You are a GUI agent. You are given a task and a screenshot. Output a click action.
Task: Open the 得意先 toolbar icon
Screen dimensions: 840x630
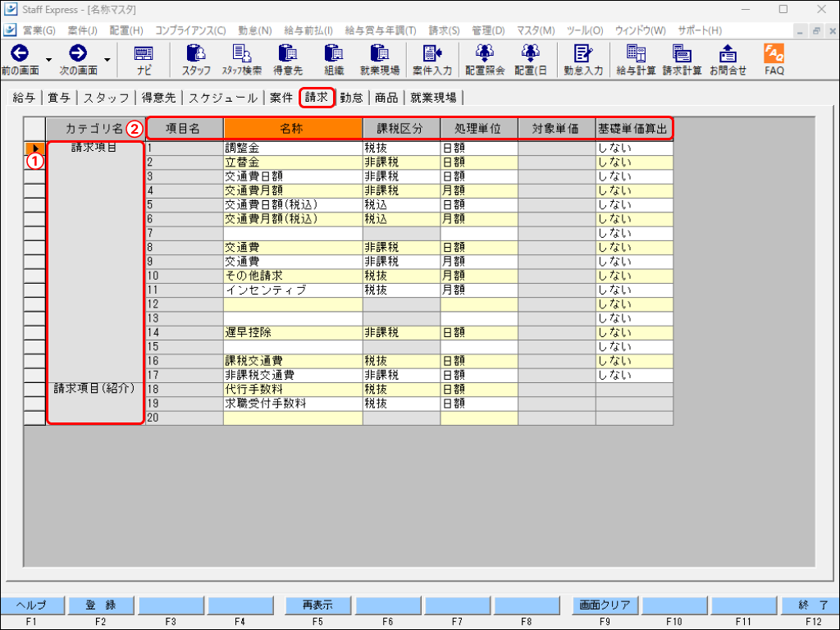pyautogui.click(x=288, y=53)
